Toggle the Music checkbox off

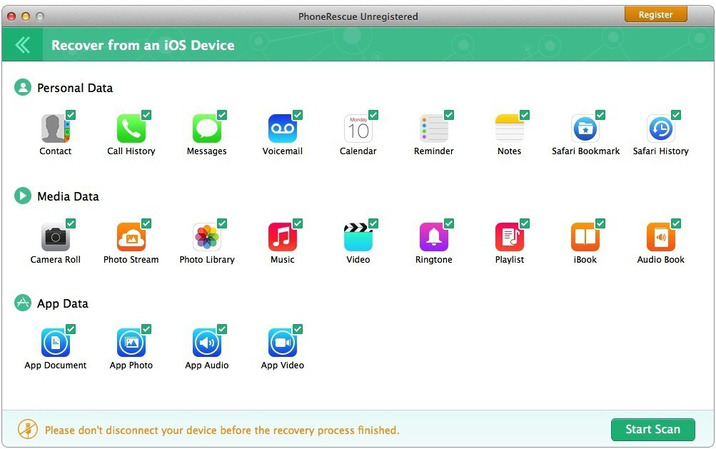coord(297,223)
